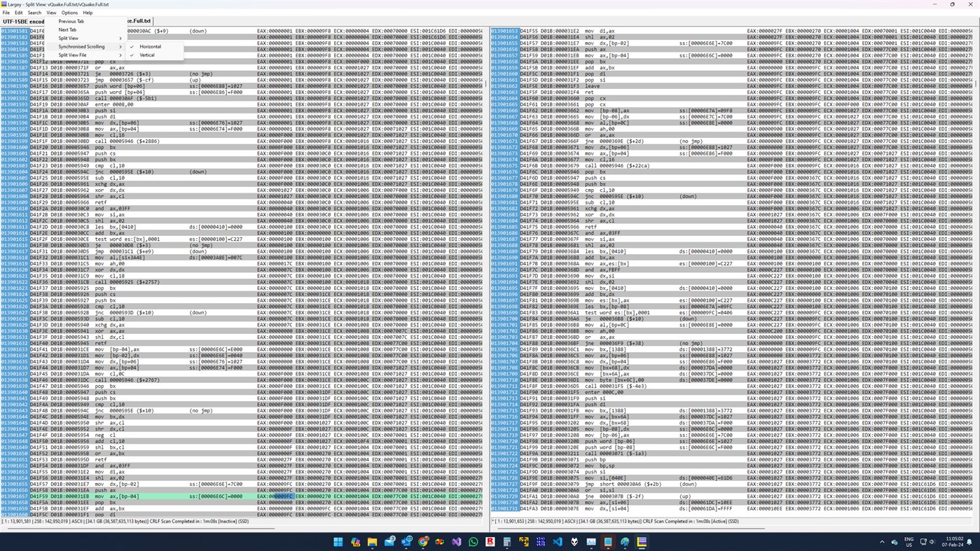The width and height of the screenshot is (980, 551).
Task: Open the Mail icon with badge on taskbar
Action: (x=389, y=542)
